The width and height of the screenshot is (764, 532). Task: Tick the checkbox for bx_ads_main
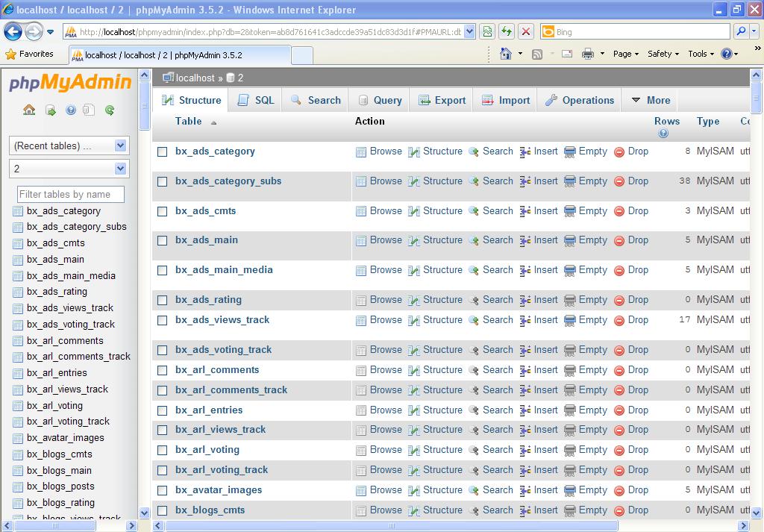click(163, 240)
